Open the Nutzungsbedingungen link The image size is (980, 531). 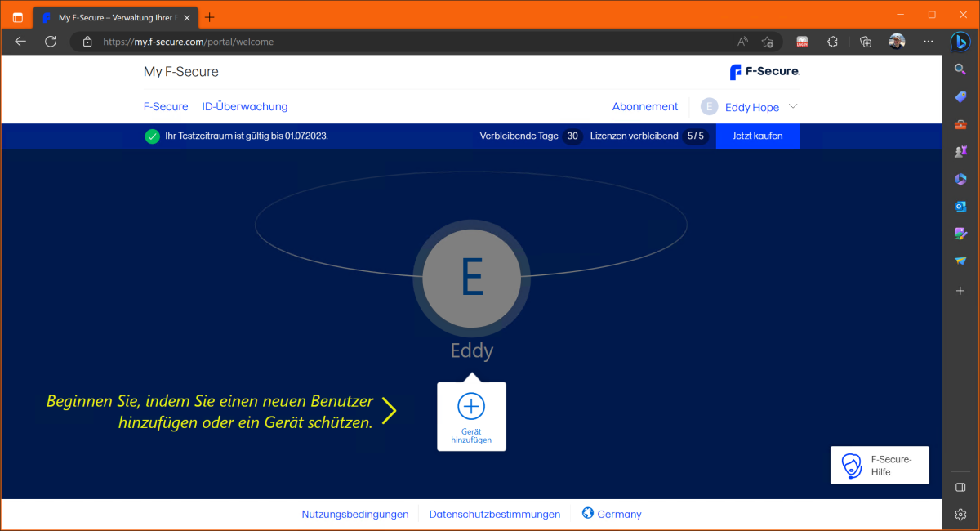pyautogui.click(x=355, y=514)
